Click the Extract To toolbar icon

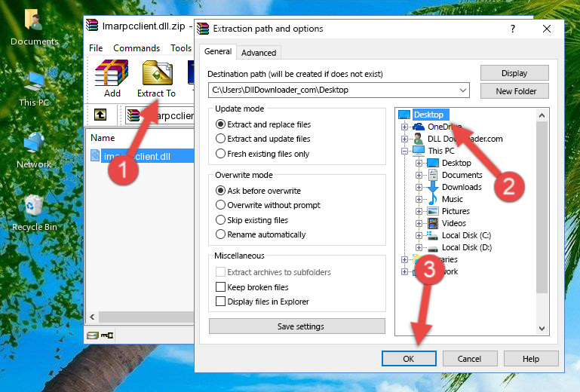[157, 73]
